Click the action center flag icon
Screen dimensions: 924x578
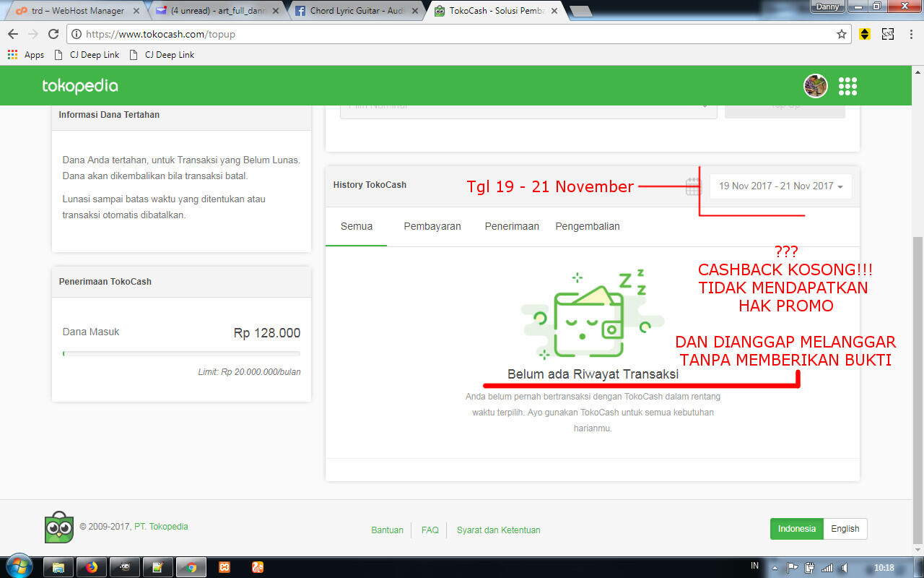792,567
